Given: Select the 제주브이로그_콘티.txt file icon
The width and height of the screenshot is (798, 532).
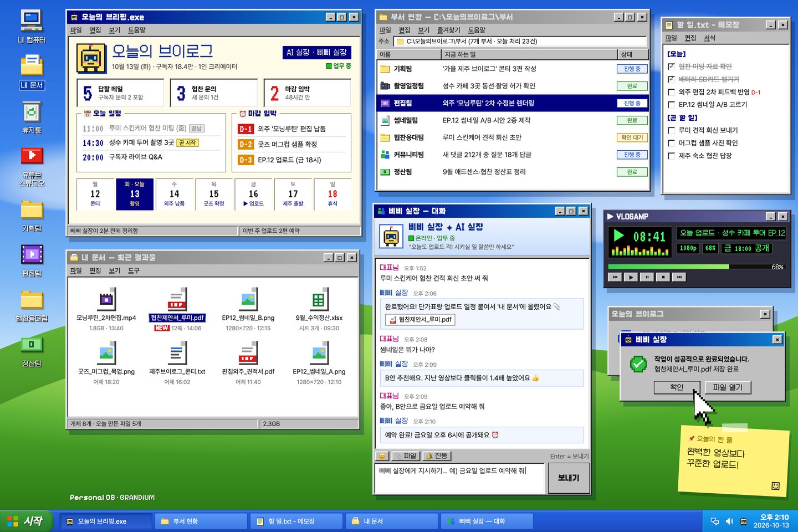Looking at the screenshot, I should pyautogui.click(x=177, y=353).
